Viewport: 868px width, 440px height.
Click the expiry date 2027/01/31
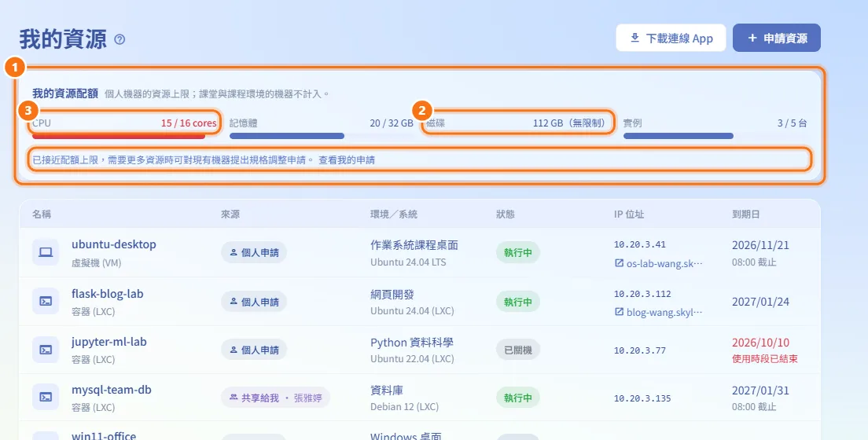point(760,390)
